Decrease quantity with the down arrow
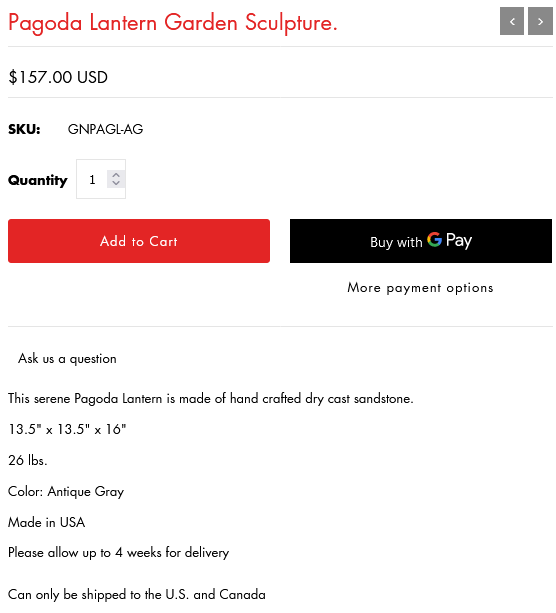 click(116, 183)
